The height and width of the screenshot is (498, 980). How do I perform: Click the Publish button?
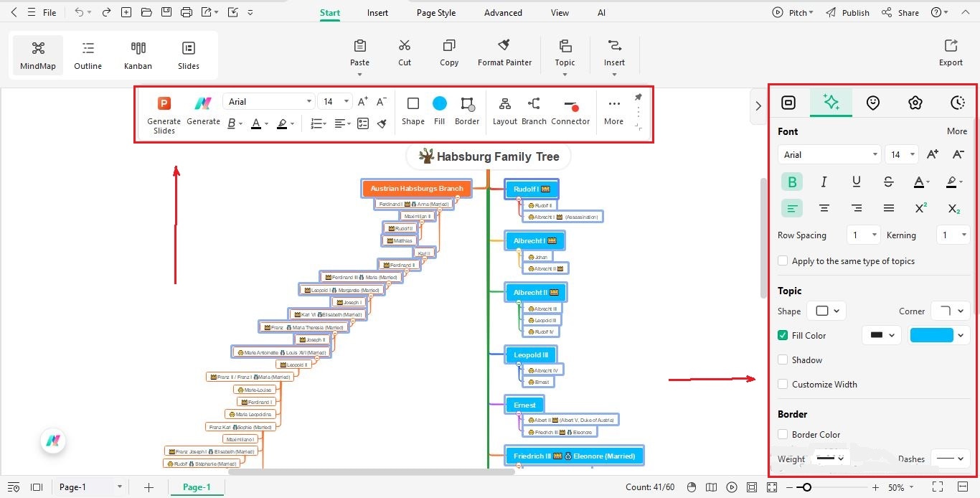click(x=847, y=13)
